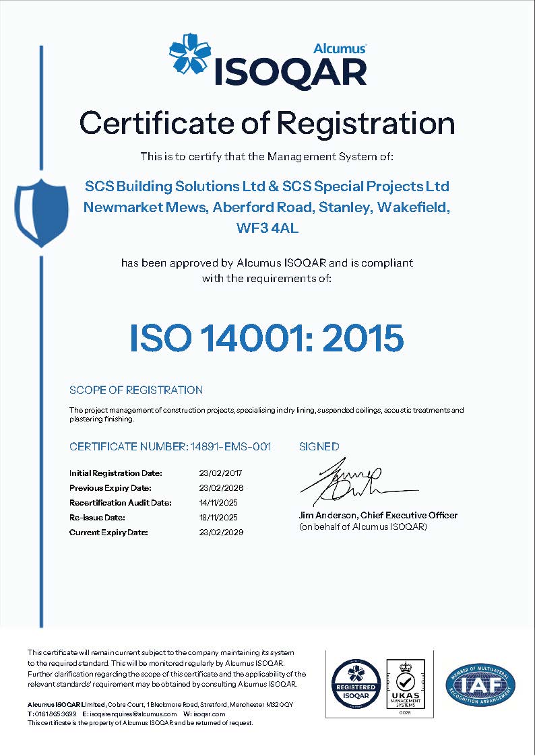Click the Initial Registration Date value 23/02/2017

coord(217,473)
